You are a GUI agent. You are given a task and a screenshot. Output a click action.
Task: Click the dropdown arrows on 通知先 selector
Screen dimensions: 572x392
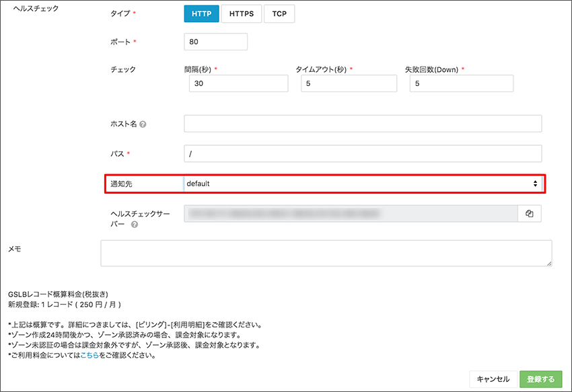535,183
